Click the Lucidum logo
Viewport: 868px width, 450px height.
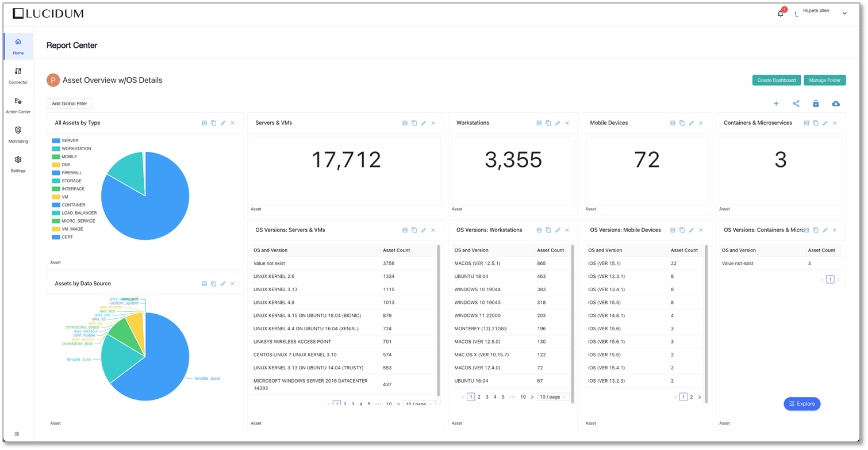(x=48, y=13)
